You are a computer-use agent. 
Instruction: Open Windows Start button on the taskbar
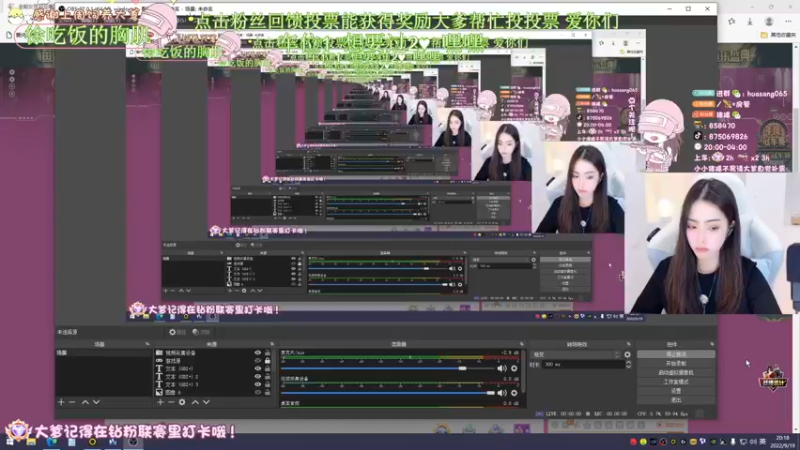click(10, 442)
